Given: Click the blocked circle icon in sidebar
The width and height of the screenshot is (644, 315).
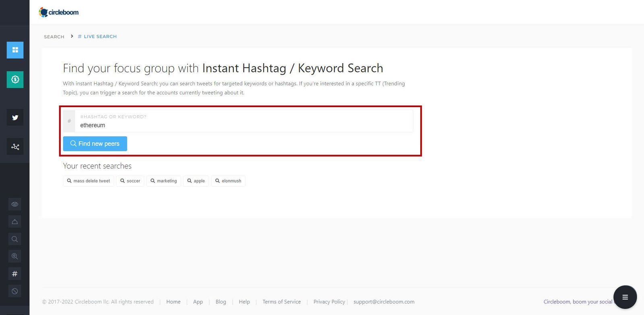Looking at the screenshot, I should pyautogui.click(x=15, y=291).
